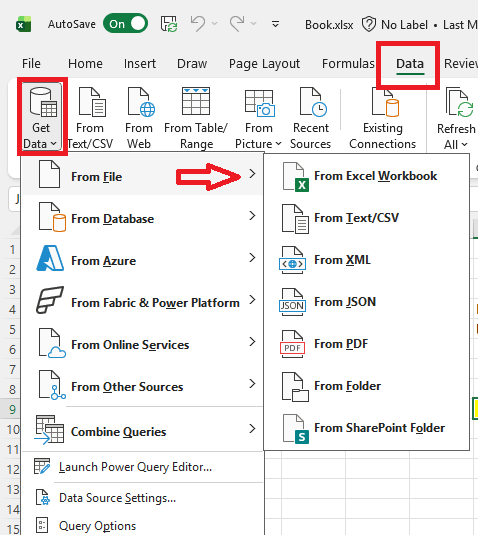This screenshot has width=490, height=535.
Task: Click the Recent Sources ribbon icon
Action: click(311, 118)
